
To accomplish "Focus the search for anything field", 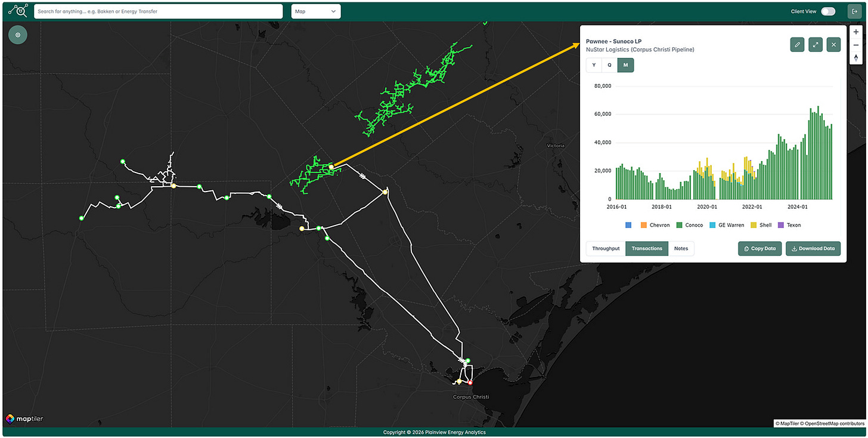I will point(158,11).
